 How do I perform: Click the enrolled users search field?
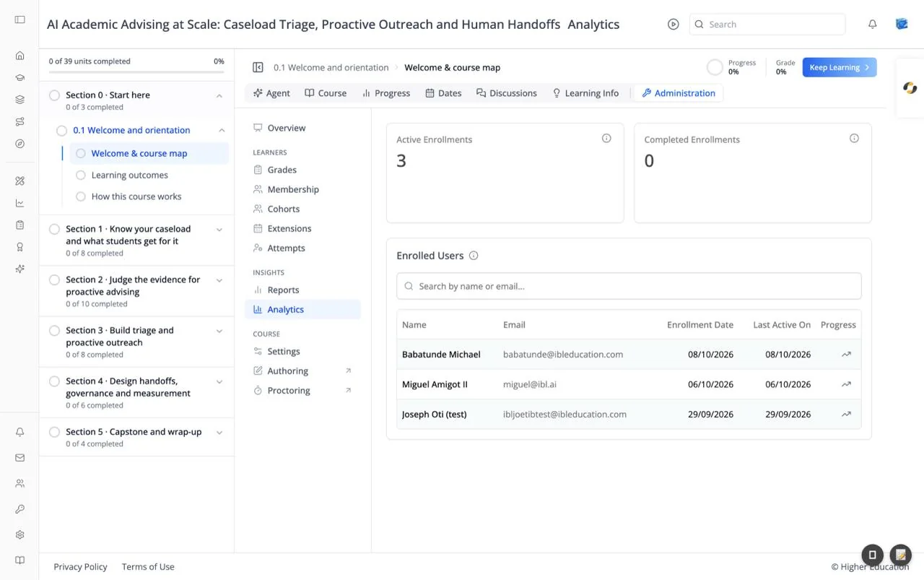pos(629,286)
